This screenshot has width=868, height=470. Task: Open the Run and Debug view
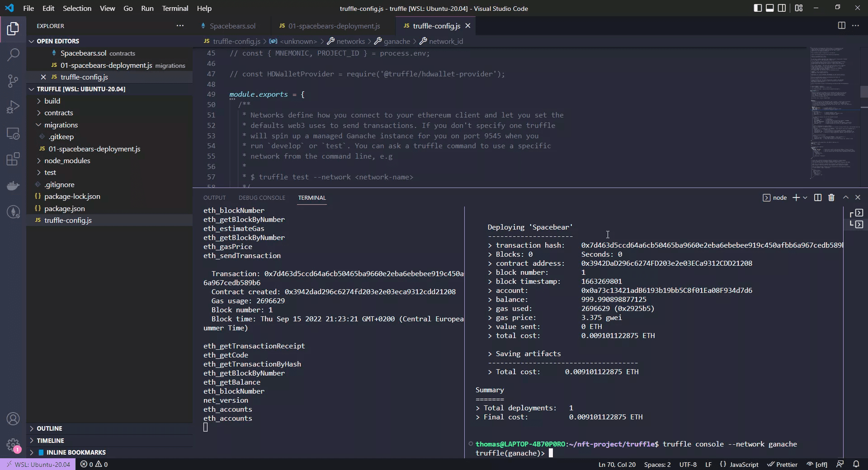pos(13,107)
